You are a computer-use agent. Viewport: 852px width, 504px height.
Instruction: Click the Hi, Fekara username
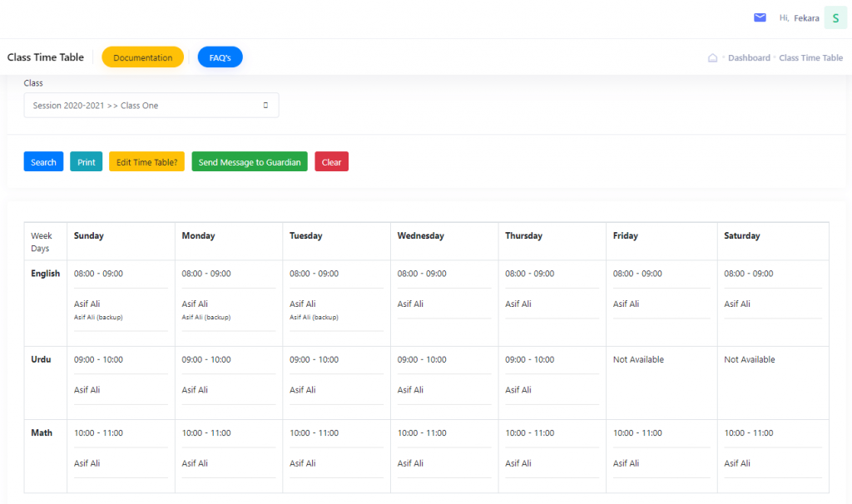point(800,17)
